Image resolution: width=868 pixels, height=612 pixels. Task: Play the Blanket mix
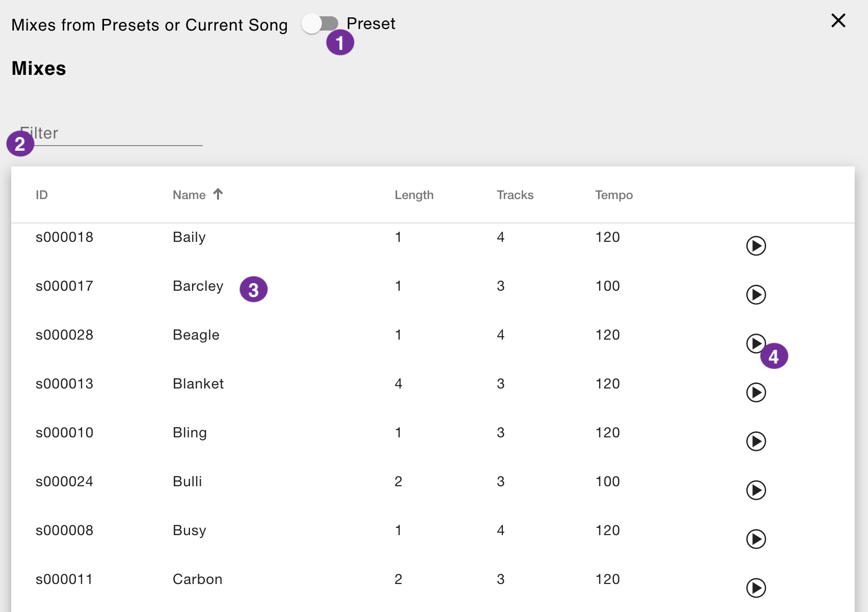(756, 392)
